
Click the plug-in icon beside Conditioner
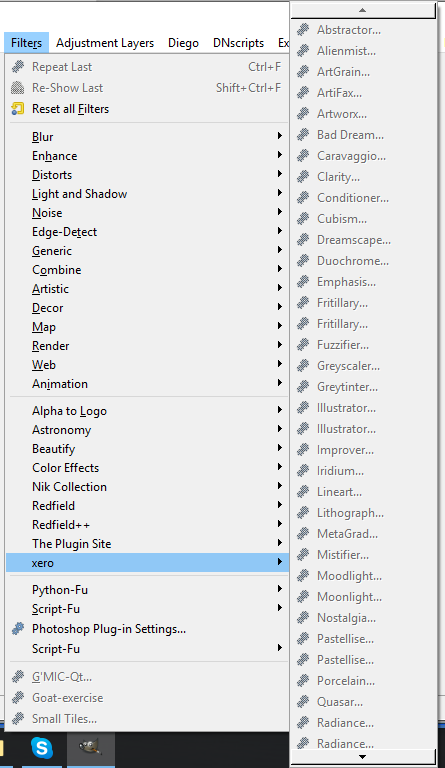[304, 198]
